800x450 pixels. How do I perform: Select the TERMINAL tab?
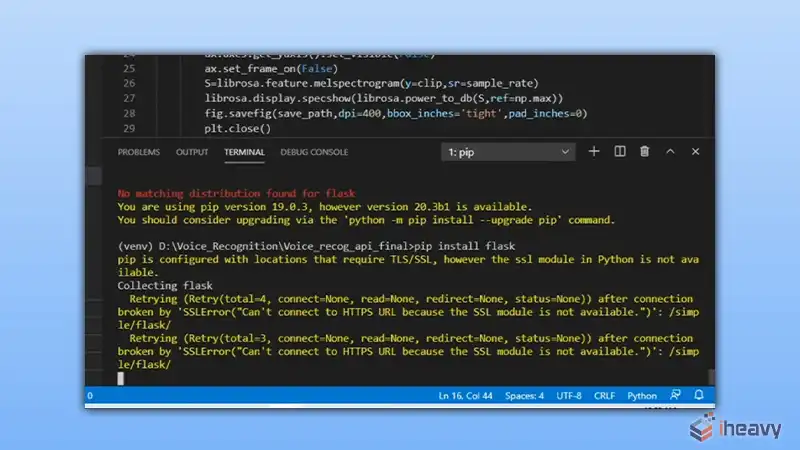click(x=244, y=152)
